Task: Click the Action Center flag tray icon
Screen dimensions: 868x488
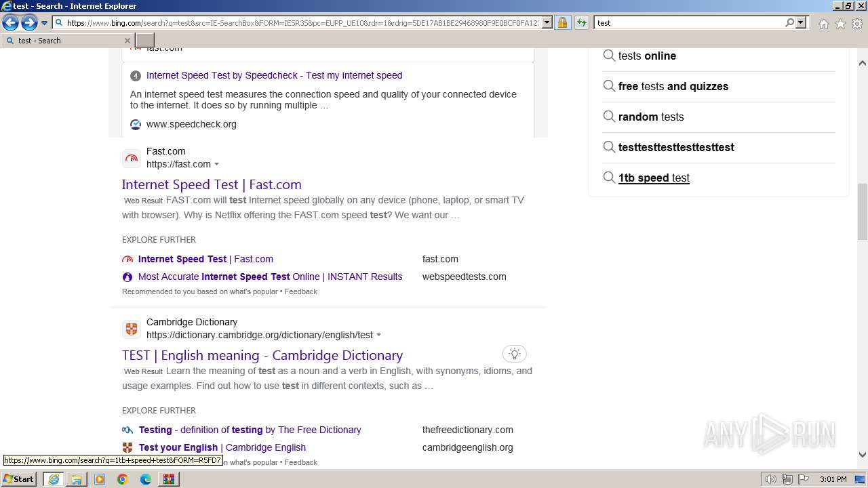Action: [804, 479]
